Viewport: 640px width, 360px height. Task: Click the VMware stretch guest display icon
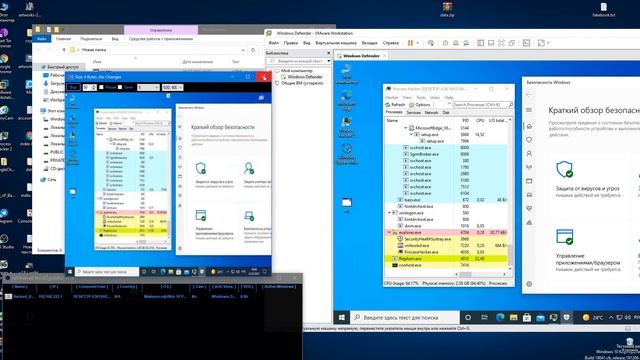pos(541,43)
